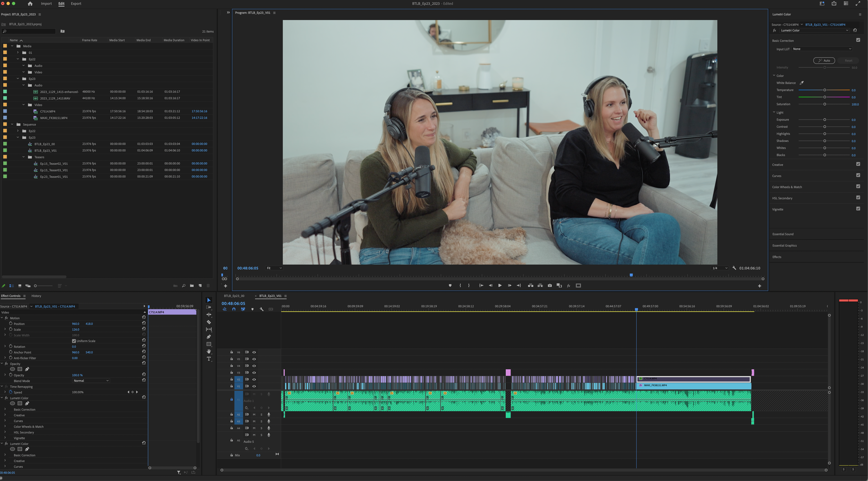
Task: Click the Export Frame camera icon
Action: point(550,285)
